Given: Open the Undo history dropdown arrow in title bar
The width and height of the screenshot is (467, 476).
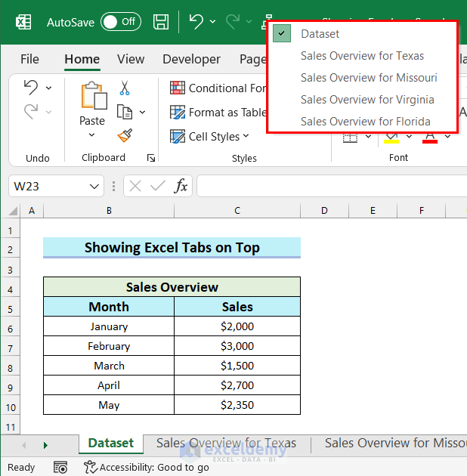Looking at the screenshot, I should pyautogui.click(x=213, y=22).
